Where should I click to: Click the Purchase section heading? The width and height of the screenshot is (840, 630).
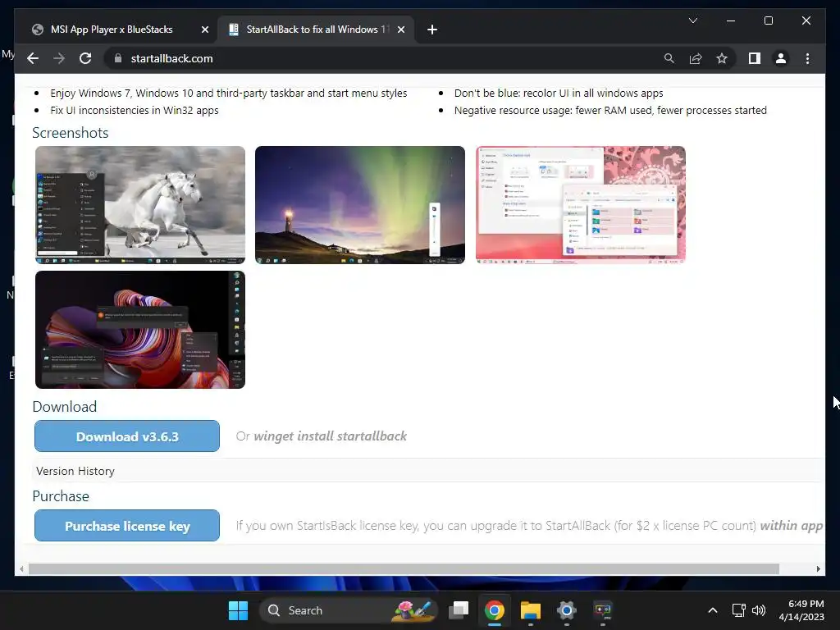61,496
